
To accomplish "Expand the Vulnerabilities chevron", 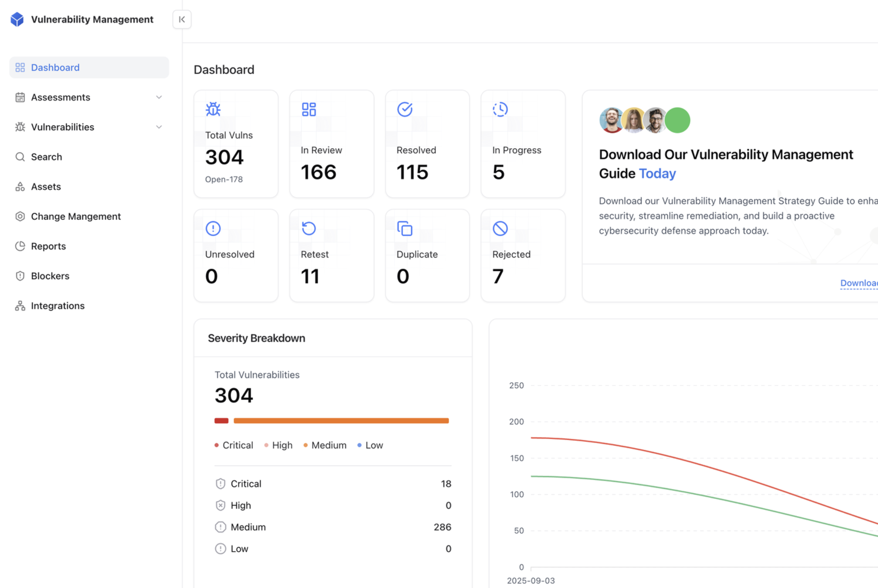I will [159, 127].
